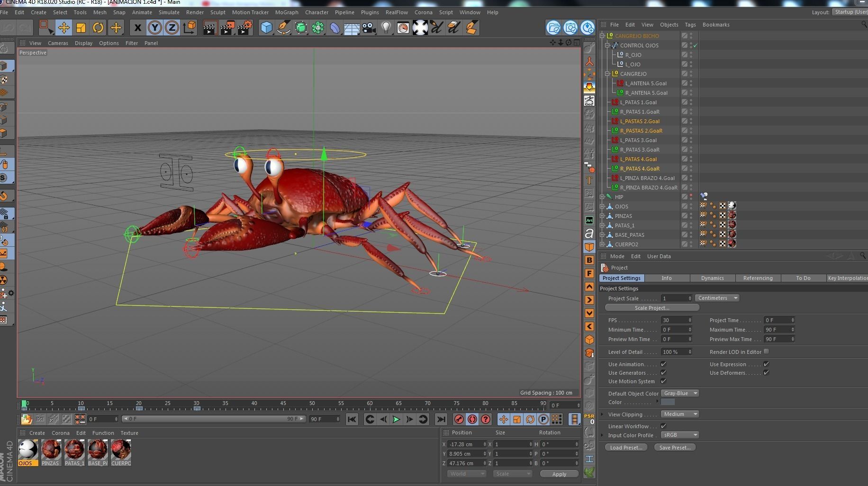Add a Floor environment object
This screenshot has height=486, width=868.
[x=352, y=27]
